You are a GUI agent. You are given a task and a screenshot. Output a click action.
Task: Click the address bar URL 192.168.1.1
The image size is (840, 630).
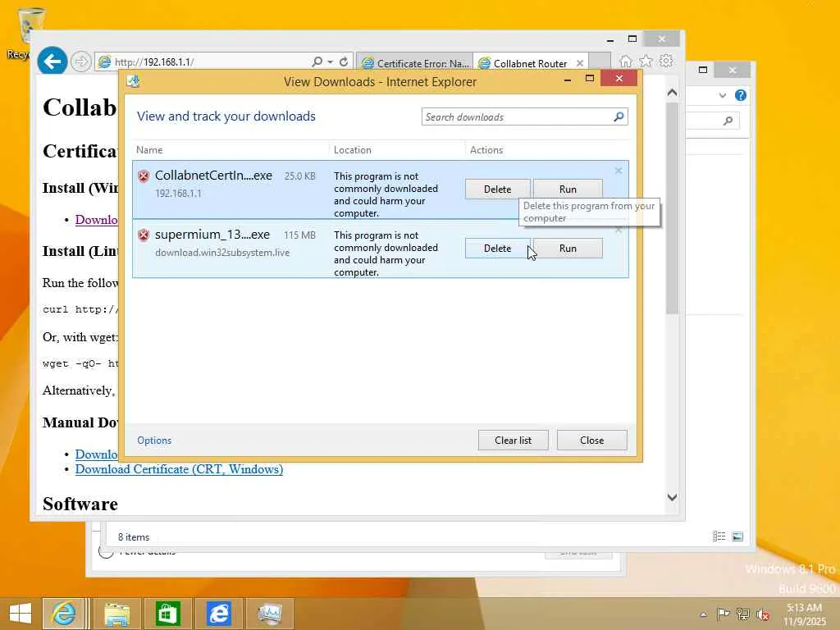tap(154, 62)
